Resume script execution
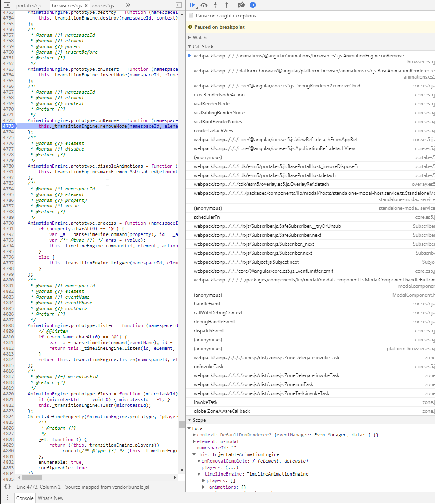The height and width of the screenshot is (504, 435). pyautogui.click(x=191, y=5)
